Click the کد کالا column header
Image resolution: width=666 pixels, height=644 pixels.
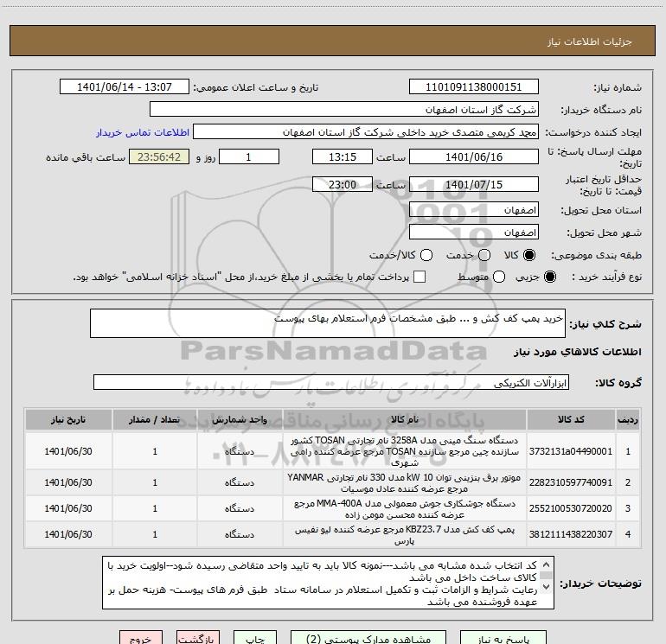coord(571,419)
